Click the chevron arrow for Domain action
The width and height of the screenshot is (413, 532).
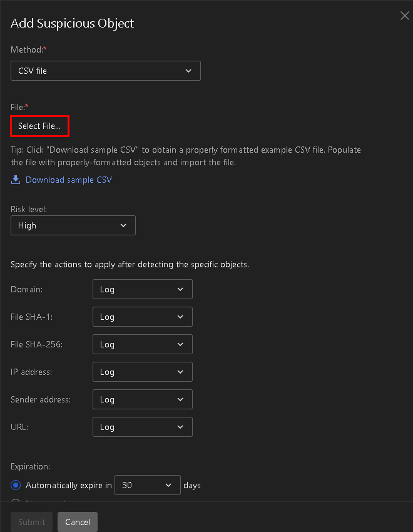pyautogui.click(x=180, y=289)
